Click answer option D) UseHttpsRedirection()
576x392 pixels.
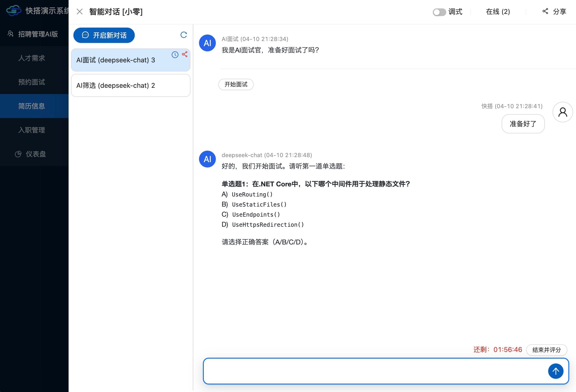tap(263, 225)
